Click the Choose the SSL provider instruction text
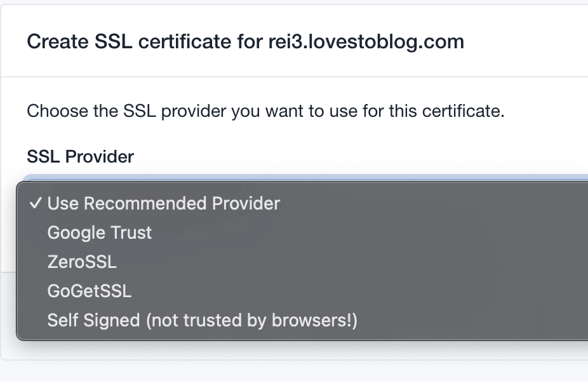This screenshot has height=381, width=588. pos(265,111)
